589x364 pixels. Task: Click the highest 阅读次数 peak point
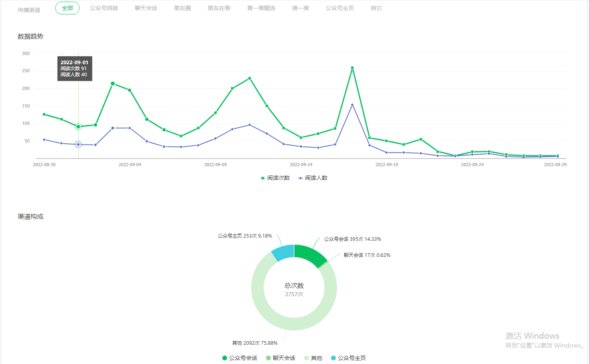pyautogui.click(x=352, y=68)
